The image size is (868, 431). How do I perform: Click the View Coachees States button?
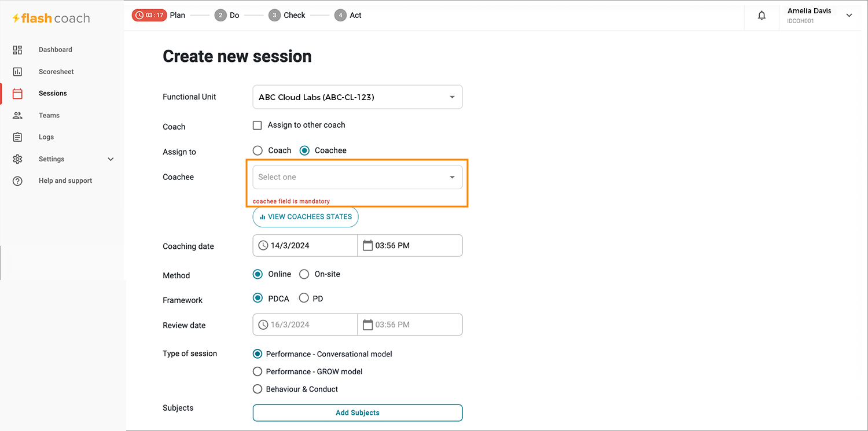pos(306,217)
